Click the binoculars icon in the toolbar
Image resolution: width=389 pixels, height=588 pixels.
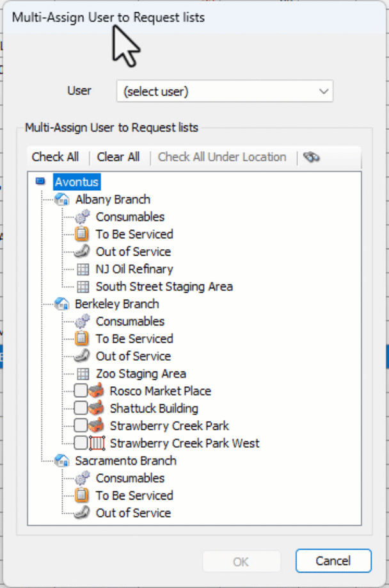click(x=312, y=157)
